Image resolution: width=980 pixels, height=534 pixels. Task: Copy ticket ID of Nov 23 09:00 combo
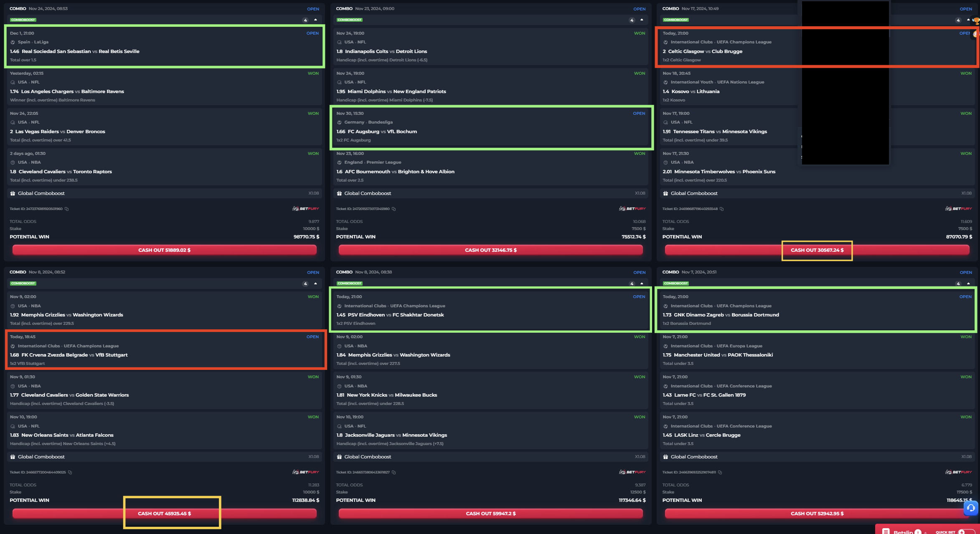click(394, 209)
